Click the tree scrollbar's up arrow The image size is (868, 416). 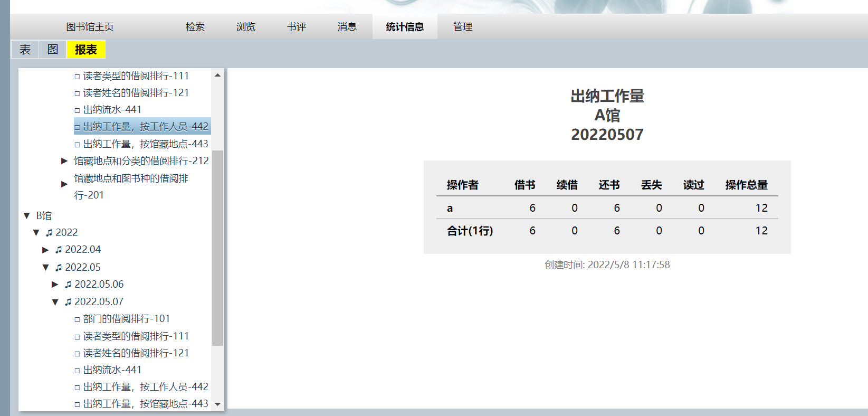pyautogui.click(x=217, y=75)
